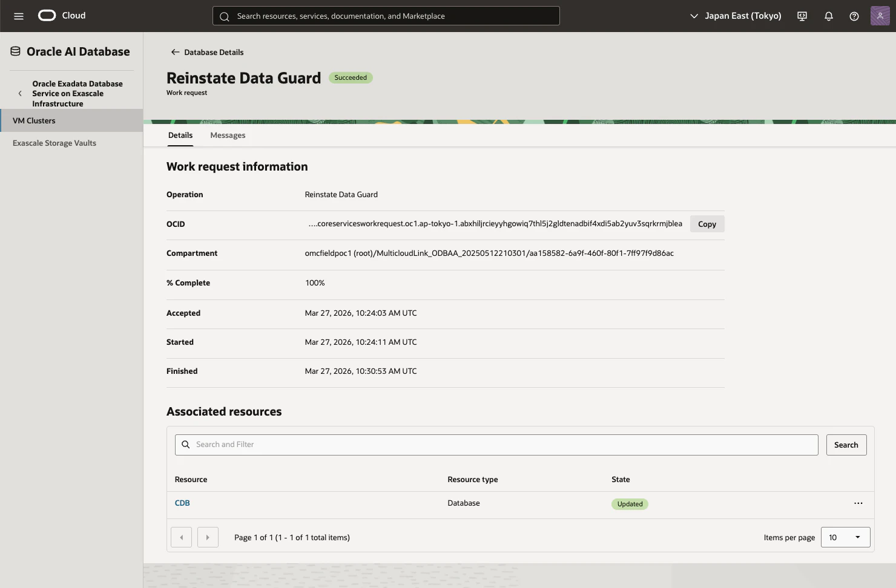Click the State column header
Image resolution: width=896 pixels, height=588 pixels.
pyautogui.click(x=621, y=480)
